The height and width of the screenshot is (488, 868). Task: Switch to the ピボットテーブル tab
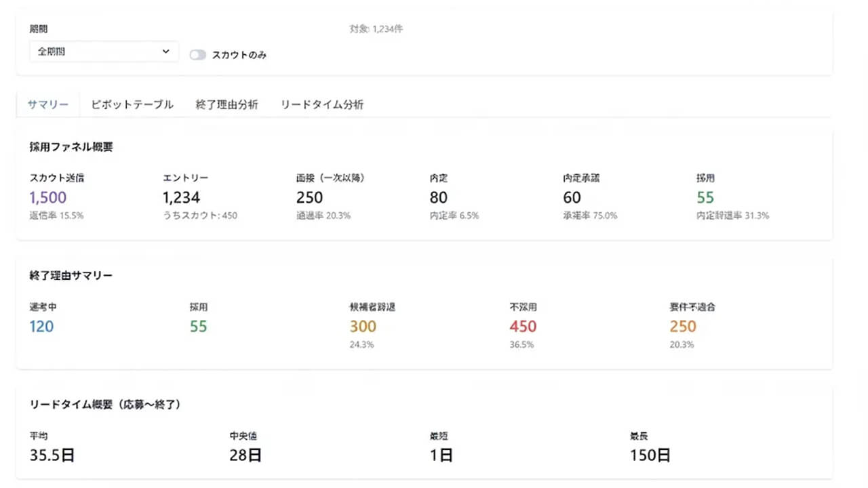(x=130, y=104)
